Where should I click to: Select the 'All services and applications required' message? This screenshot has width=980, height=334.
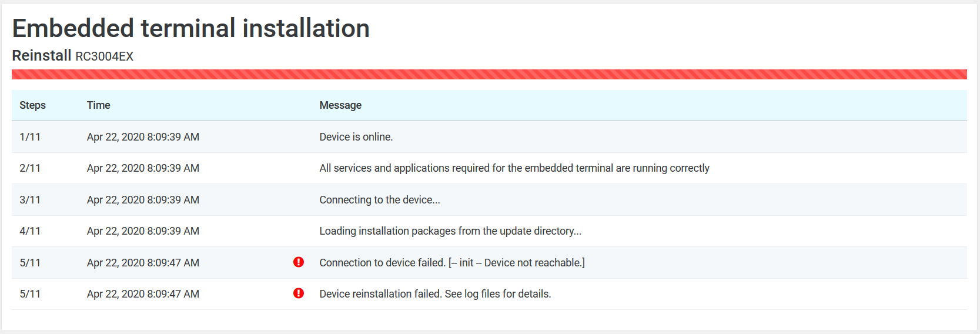pyautogui.click(x=514, y=168)
